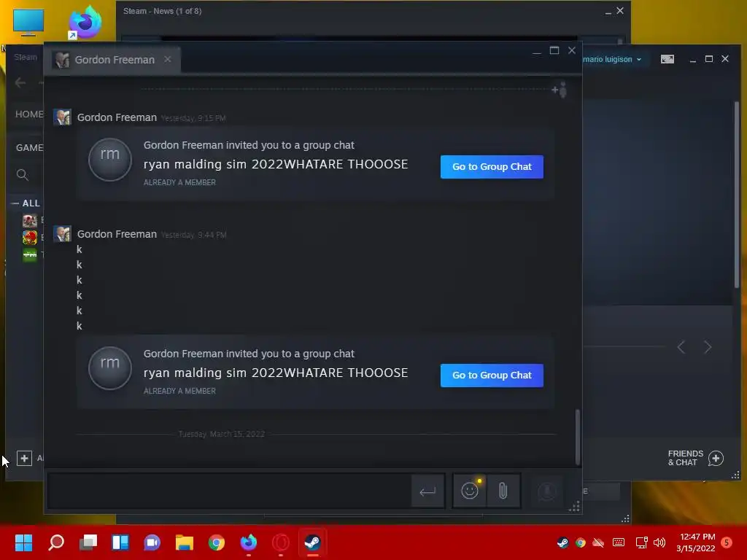Open Firefox from the taskbar
Screen dimensions: 747x560
coord(248,542)
